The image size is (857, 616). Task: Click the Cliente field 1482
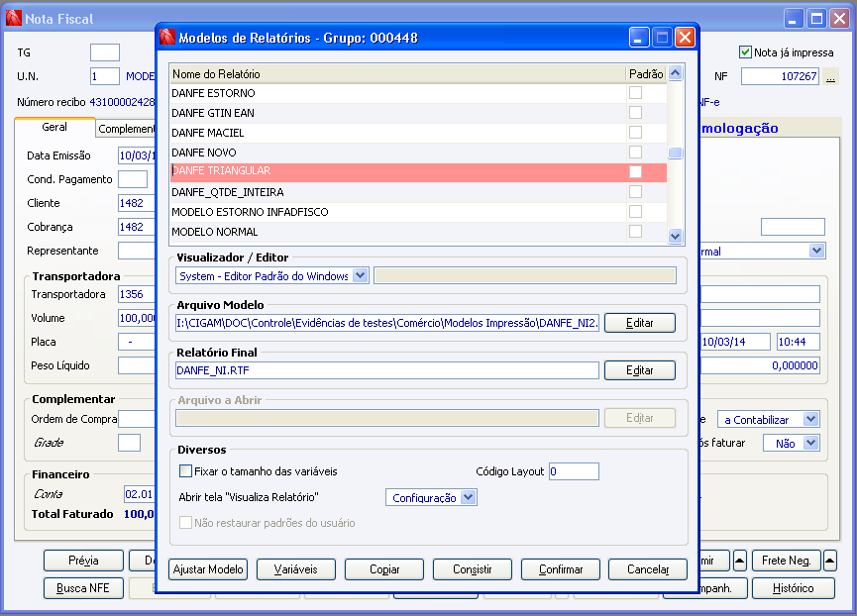point(137,203)
